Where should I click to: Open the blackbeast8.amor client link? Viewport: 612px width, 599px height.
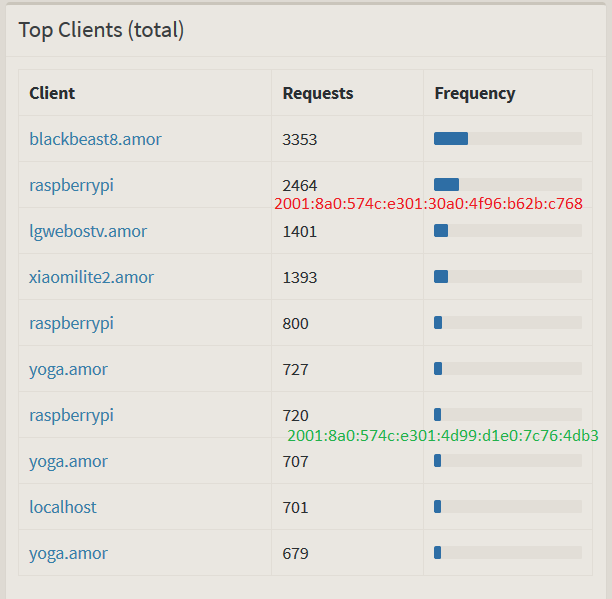coord(95,139)
